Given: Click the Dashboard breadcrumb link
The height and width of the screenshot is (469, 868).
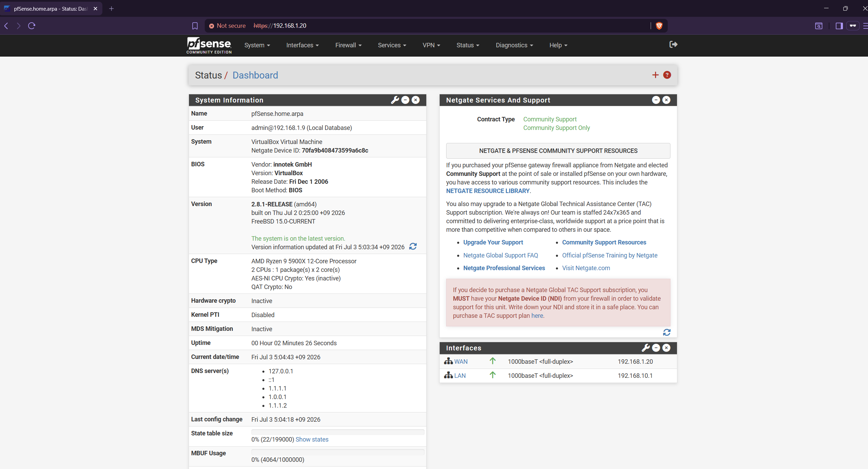Looking at the screenshot, I should 255,75.
